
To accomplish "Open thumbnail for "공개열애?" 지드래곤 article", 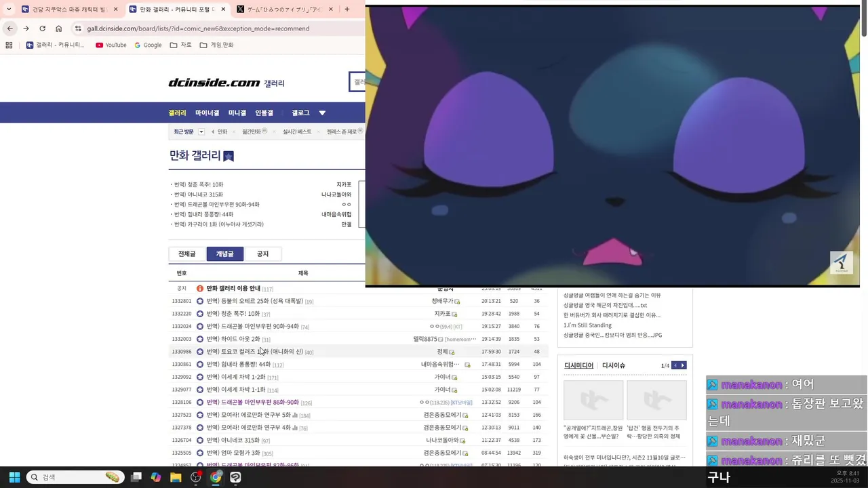I will coord(593,400).
